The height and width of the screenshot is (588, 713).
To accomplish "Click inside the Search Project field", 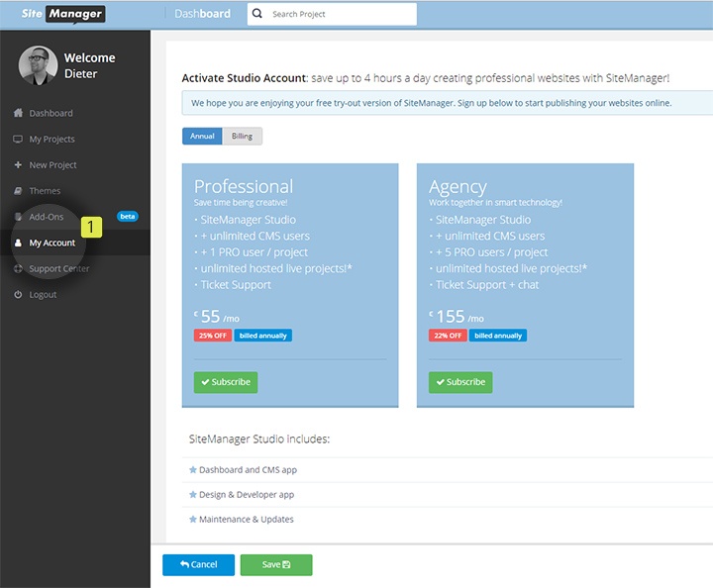I will (x=332, y=14).
